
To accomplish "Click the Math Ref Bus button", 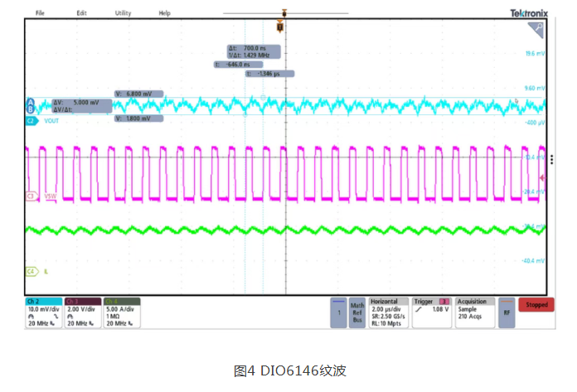I will [357, 312].
